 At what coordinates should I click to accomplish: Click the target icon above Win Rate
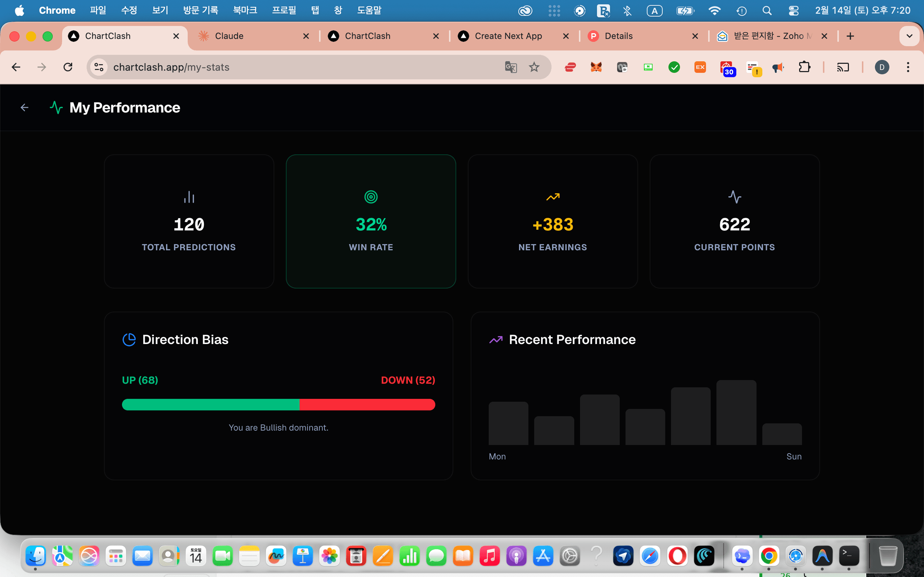pyautogui.click(x=371, y=197)
